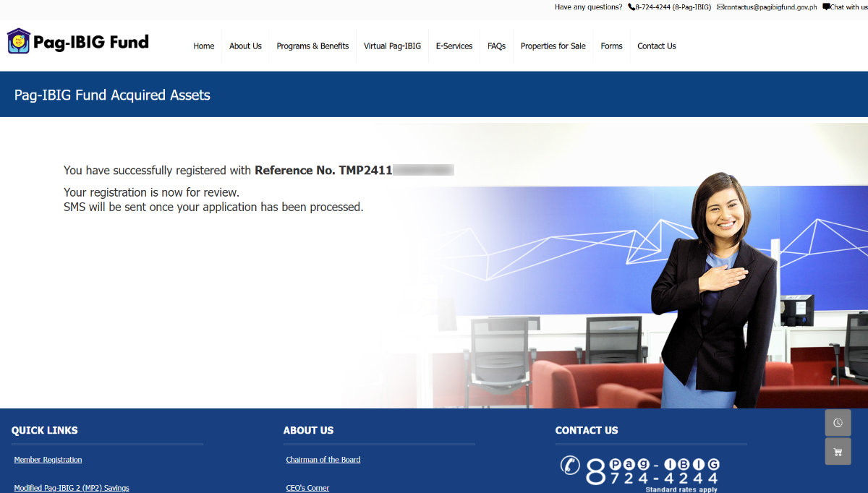Click 'Have any questions?' text in top bar

(x=588, y=7)
